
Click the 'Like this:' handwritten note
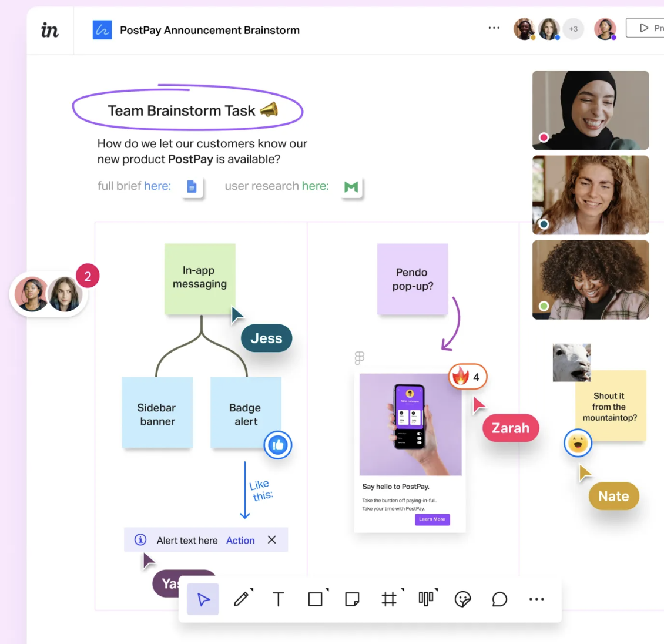click(261, 490)
